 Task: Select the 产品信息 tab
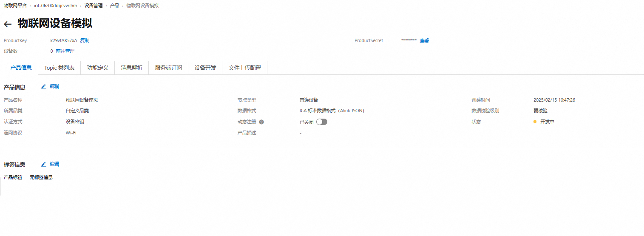coord(21,68)
